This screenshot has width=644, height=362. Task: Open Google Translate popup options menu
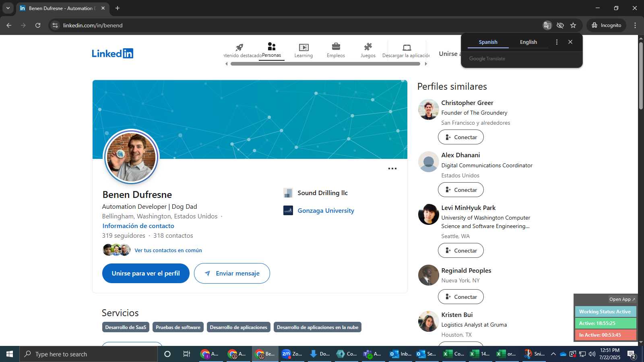(x=557, y=42)
